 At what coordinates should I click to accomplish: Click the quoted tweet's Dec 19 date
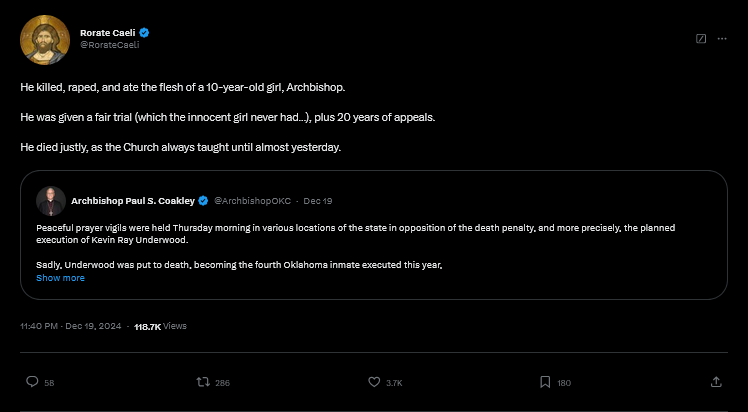click(x=318, y=199)
